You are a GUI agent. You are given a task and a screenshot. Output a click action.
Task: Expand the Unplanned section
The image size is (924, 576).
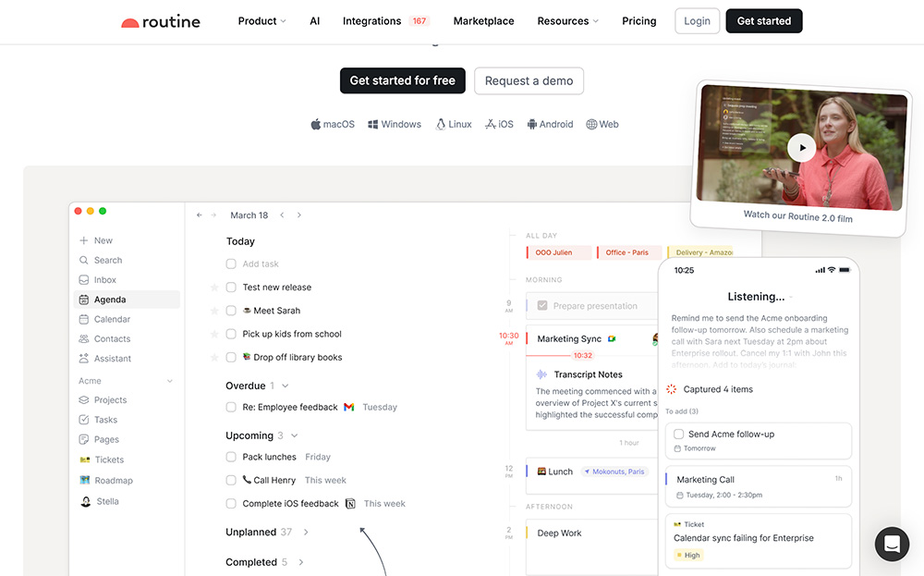[x=306, y=532]
